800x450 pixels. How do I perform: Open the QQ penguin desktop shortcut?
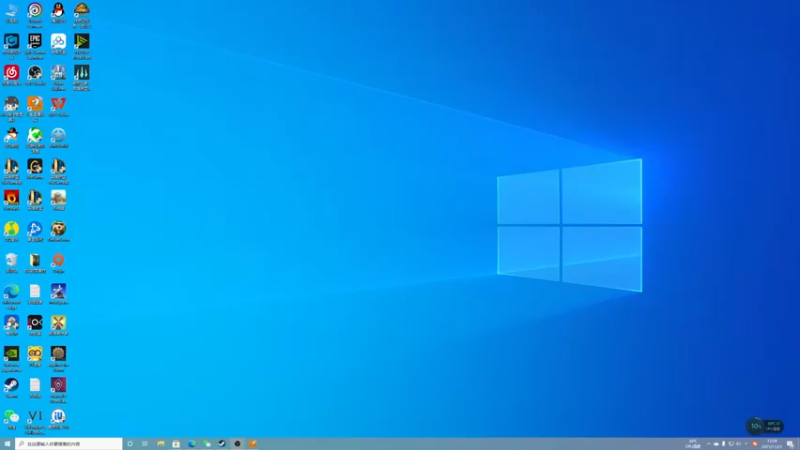(x=58, y=10)
